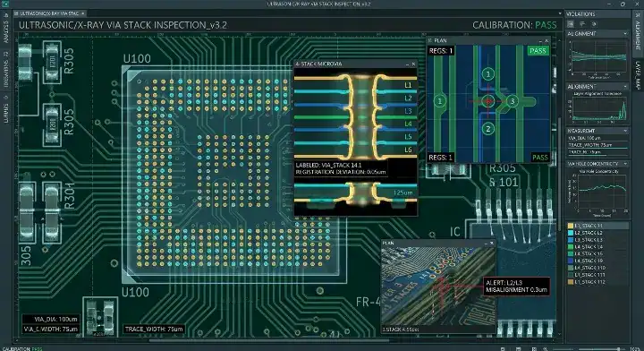This screenshot has width=644, height=351.
Task: Click the red crosshair target in PLAN view
Action: click(488, 101)
